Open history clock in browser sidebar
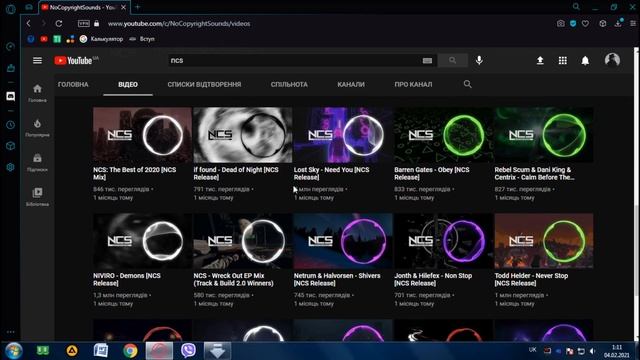 pyautogui.click(x=11, y=125)
